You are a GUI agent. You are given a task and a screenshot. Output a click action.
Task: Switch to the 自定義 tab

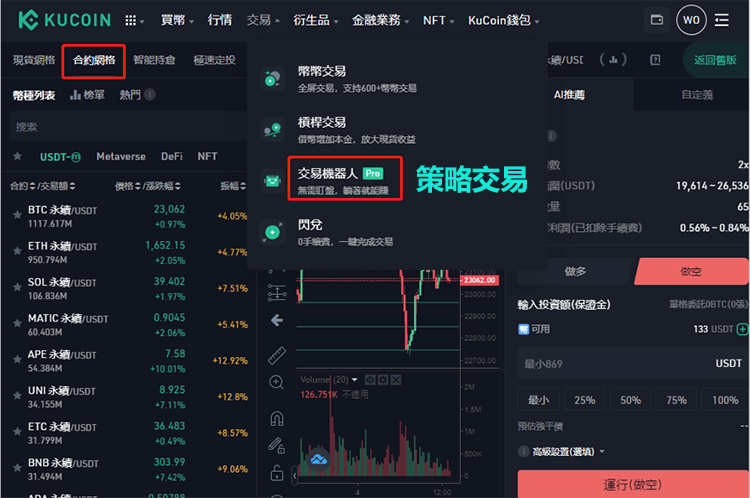(697, 95)
